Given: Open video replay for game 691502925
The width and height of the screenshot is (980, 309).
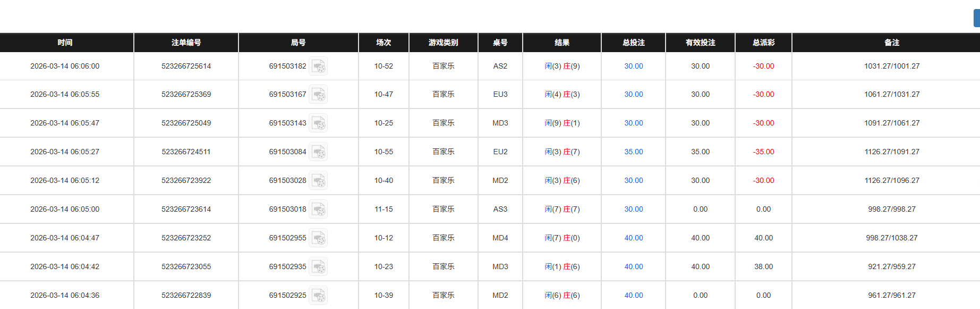Looking at the screenshot, I should click(319, 295).
